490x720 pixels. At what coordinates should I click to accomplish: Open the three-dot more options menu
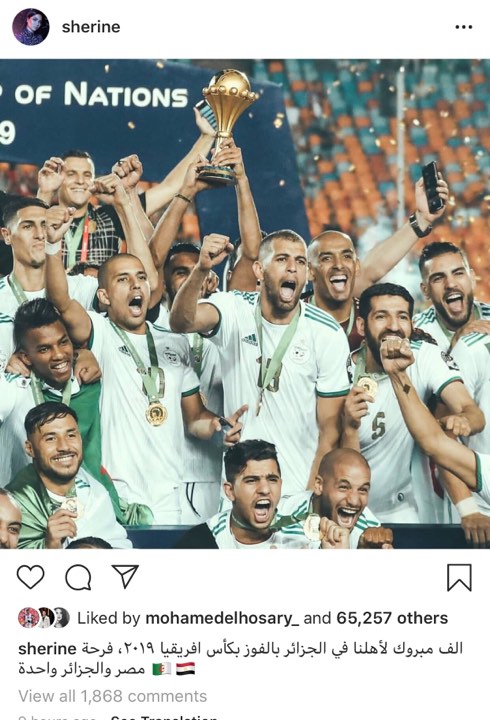pos(463,27)
